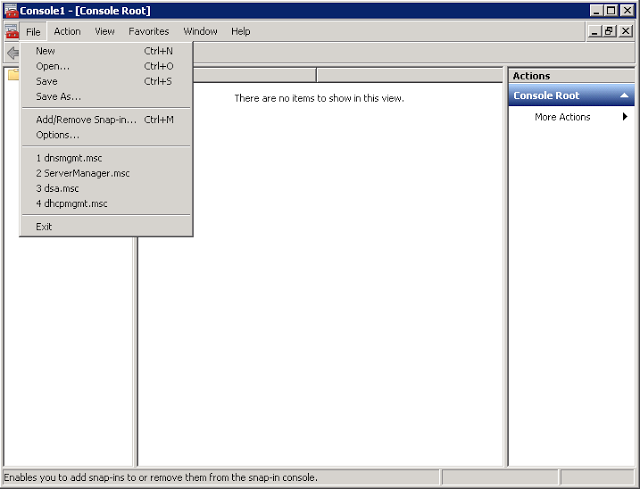Open recent file 4 dhcpmgmt.msc

click(x=106, y=204)
